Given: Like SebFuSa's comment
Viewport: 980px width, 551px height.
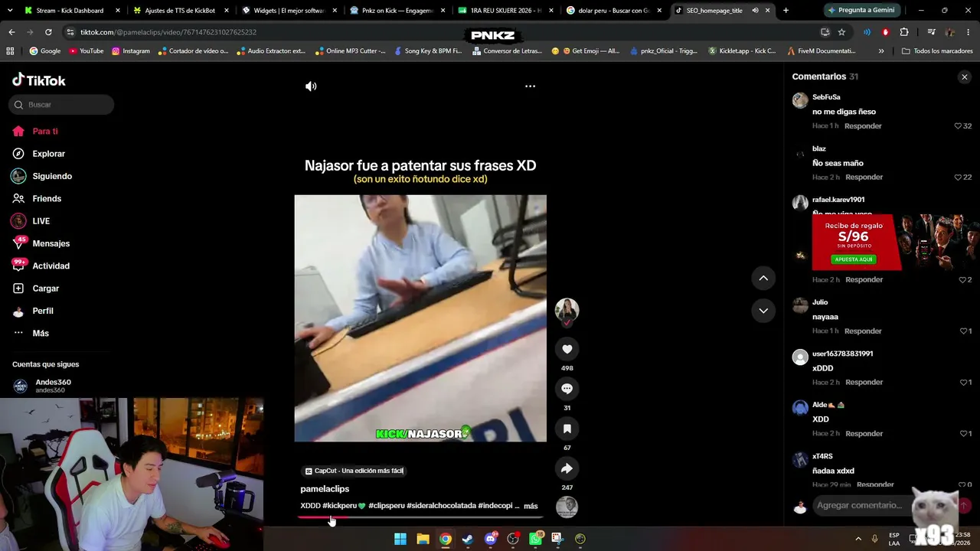Looking at the screenshot, I should (x=958, y=126).
